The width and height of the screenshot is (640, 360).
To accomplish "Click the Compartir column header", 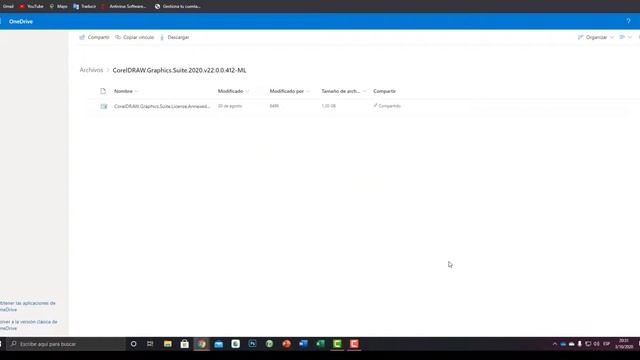I will point(384,91).
